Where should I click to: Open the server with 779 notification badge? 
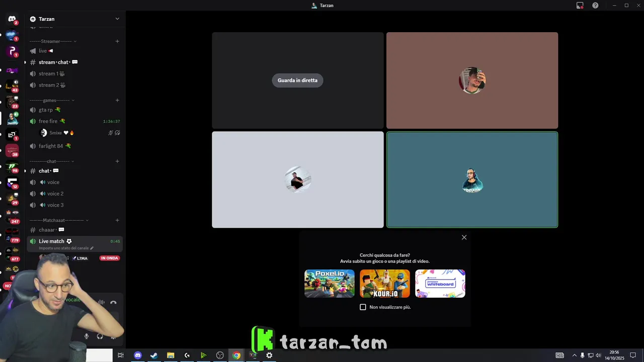coord(12,235)
